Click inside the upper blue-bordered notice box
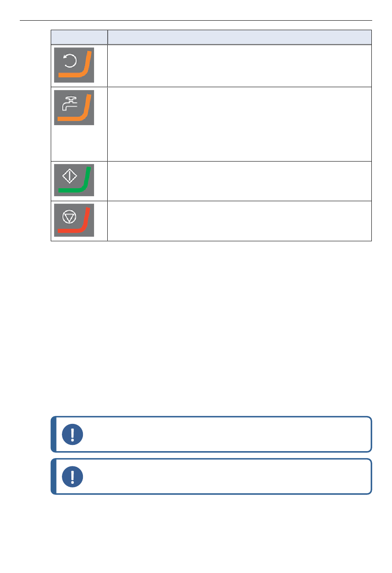Viewport: 392px width, 573px height. pos(211,434)
